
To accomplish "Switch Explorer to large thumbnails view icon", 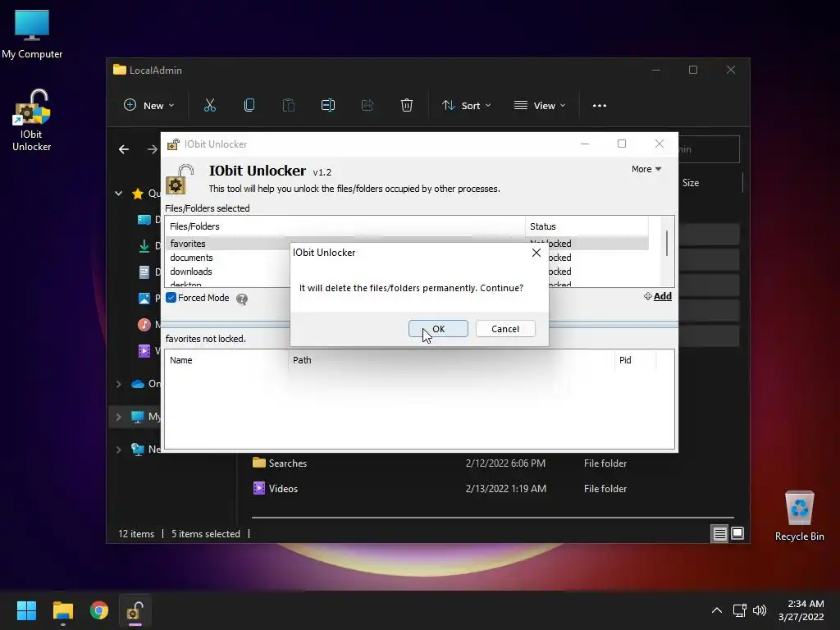I will 737,533.
